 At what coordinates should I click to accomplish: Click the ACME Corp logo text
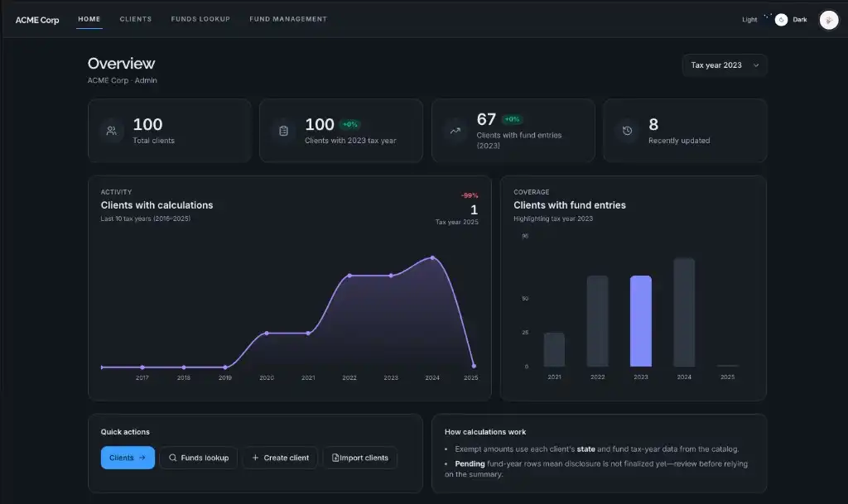[37, 20]
